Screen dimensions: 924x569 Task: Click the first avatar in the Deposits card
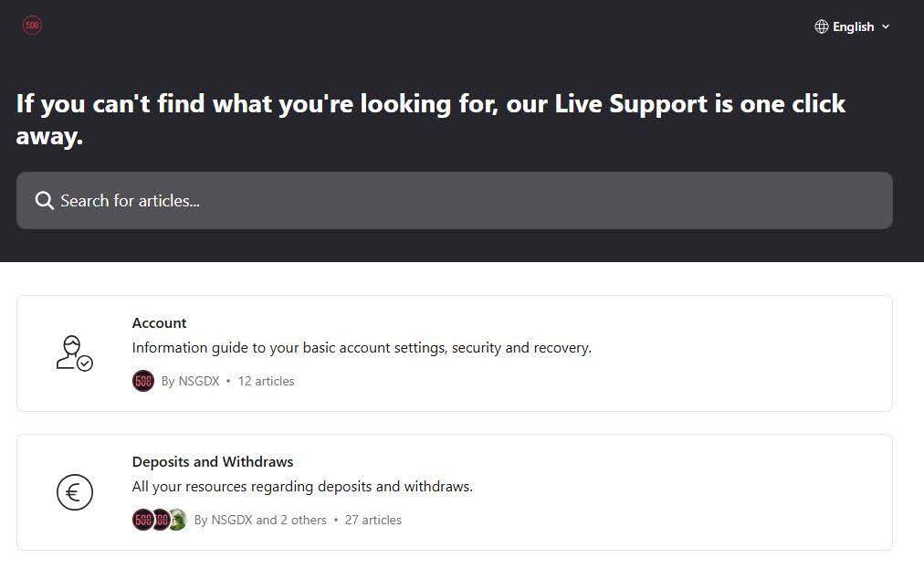tap(142, 520)
